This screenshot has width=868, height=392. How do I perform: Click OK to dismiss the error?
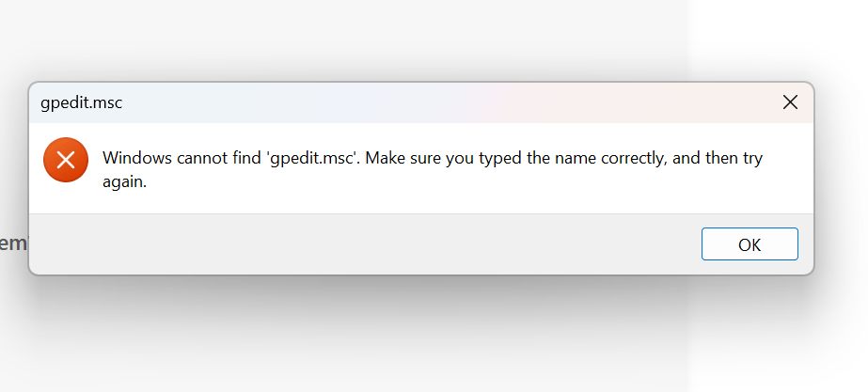(750, 244)
